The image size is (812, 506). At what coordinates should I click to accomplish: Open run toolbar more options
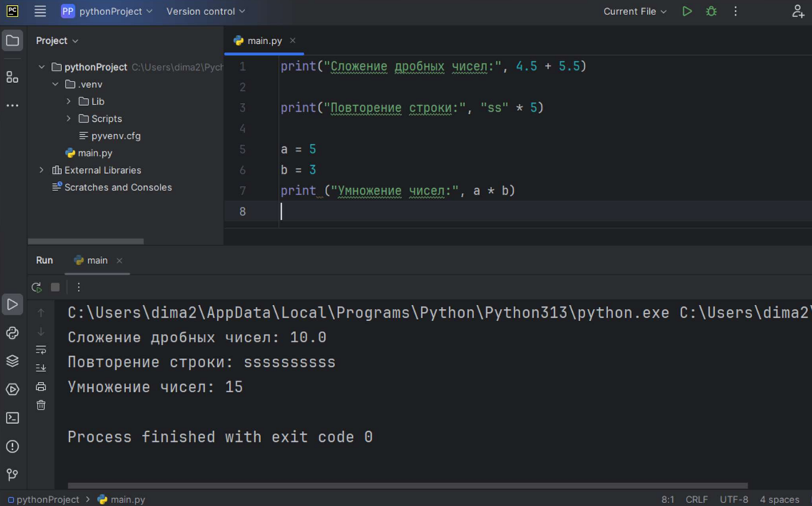click(79, 288)
